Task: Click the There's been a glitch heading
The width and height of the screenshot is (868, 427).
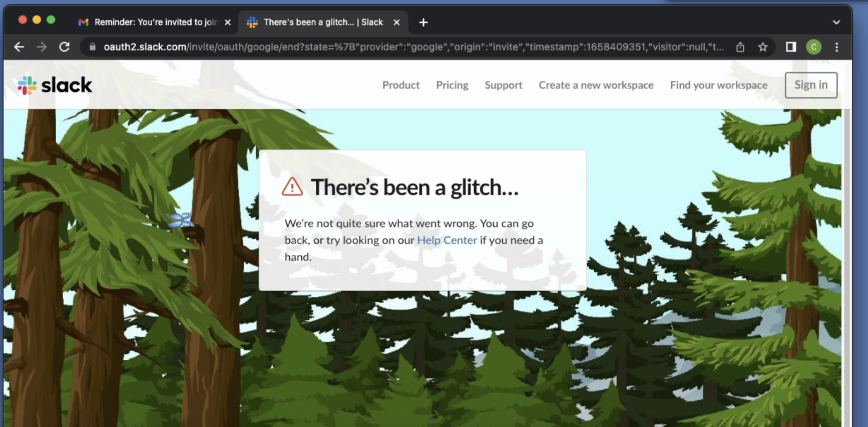Action: click(x=414, y=187)
